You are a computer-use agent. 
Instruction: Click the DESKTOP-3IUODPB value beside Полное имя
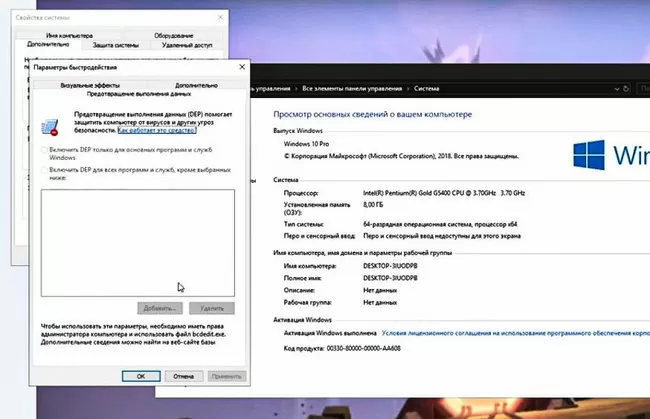coord(390,278)
